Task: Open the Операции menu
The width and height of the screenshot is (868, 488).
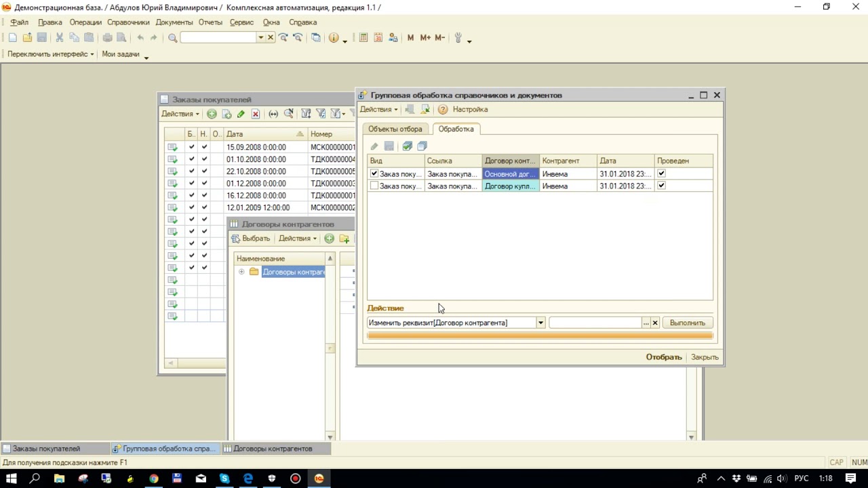Action: (x=85, y=22)
